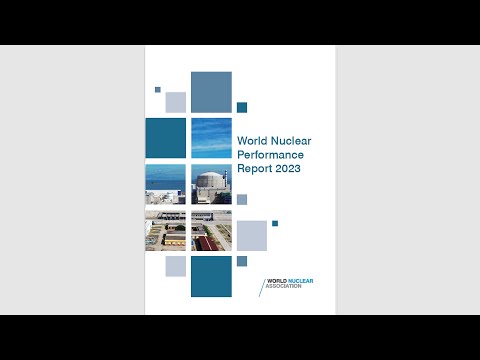The height and width of the screenshot is (360, 480).
Task: Click the World Nuclear Association logo
Action: click(286, 287)
